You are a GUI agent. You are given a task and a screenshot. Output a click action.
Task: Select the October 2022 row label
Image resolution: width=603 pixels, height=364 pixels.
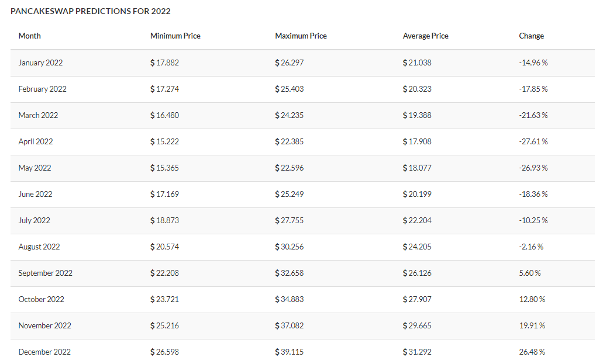[41, 299]
